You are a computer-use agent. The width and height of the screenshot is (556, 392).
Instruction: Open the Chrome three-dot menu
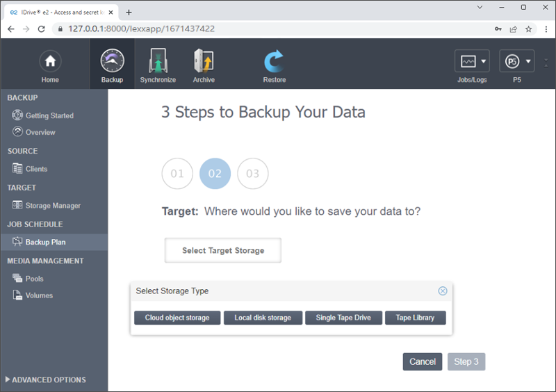pos(546,29)
